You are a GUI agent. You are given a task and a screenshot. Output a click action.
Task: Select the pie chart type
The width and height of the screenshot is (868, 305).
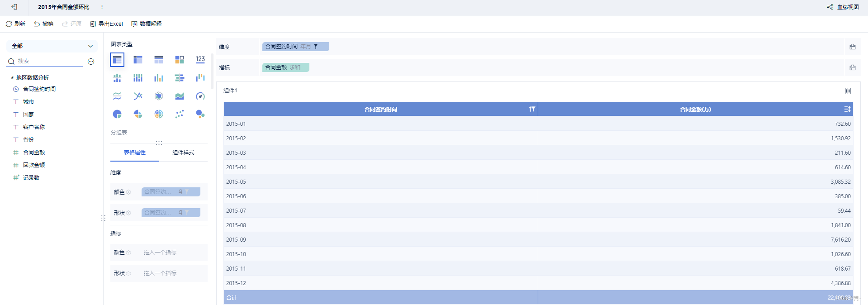tap(117, 114)
